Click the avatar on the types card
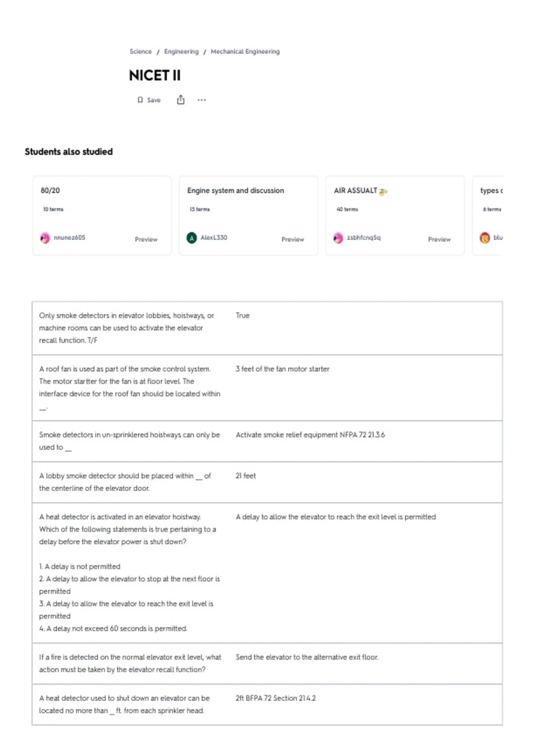Image resolution: width=534 pixels, height=756 pixels. (485, 238)
